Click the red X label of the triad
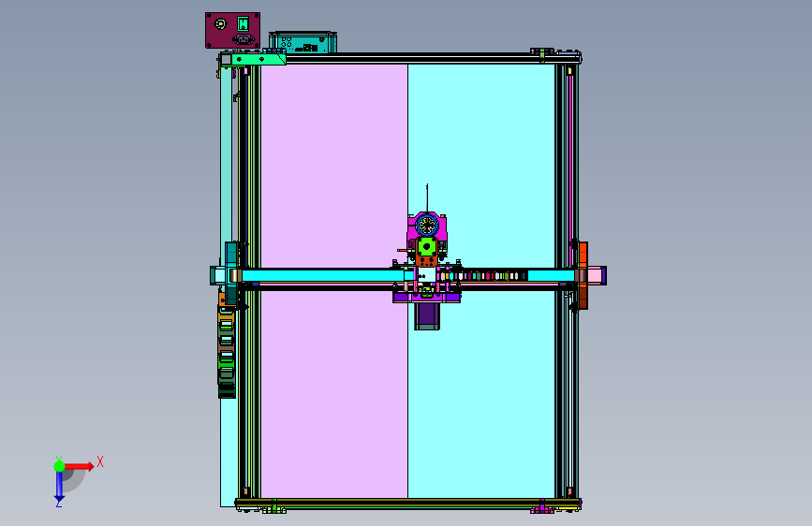This screenshot has height=526, width=812. pyautogui.click(x=100, y=461)
